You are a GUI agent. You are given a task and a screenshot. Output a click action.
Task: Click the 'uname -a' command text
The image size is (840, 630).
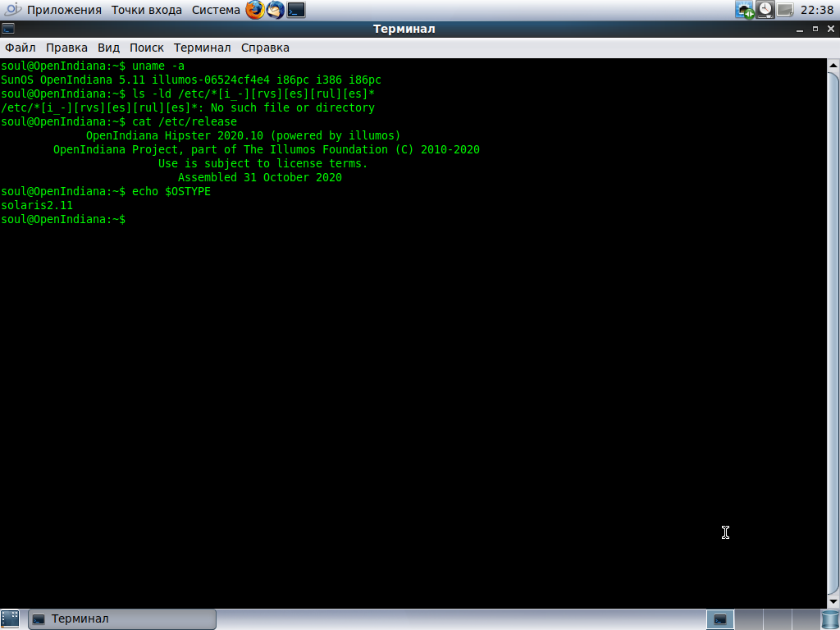[x=158, y=66]
